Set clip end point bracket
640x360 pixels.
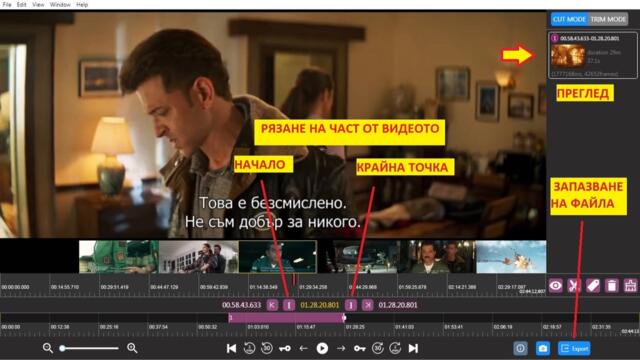coord(351,305)
